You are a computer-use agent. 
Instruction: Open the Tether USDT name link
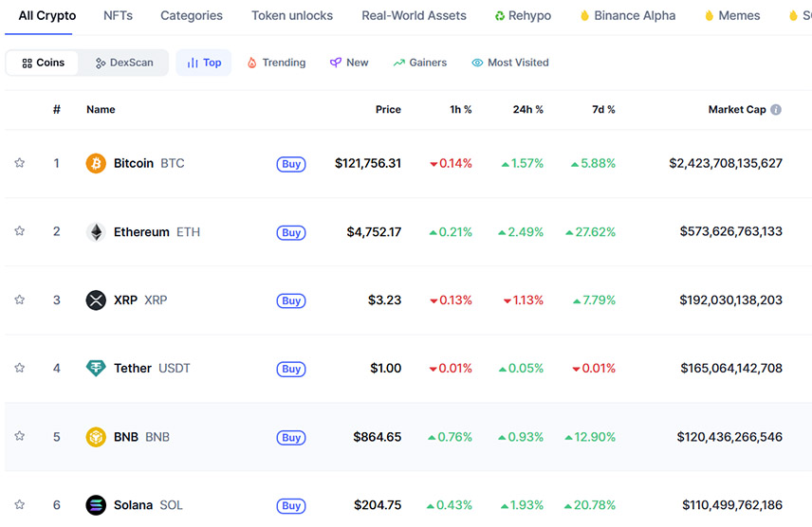click(x=152, y=368)
